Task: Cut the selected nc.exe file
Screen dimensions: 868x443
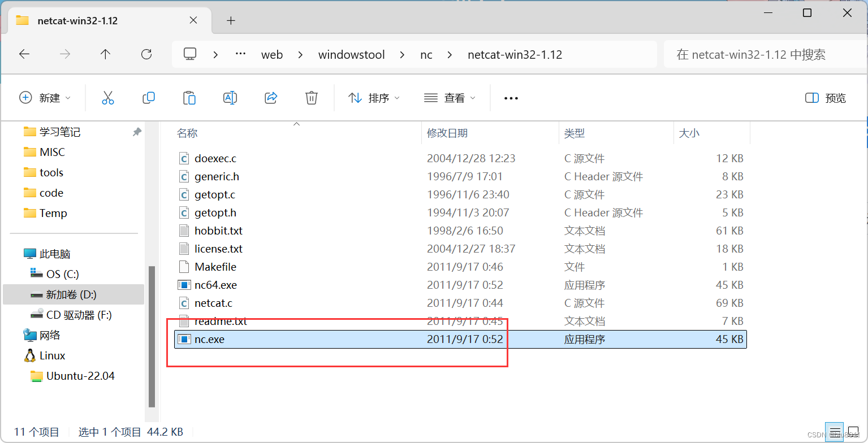Action: point(108,98)
